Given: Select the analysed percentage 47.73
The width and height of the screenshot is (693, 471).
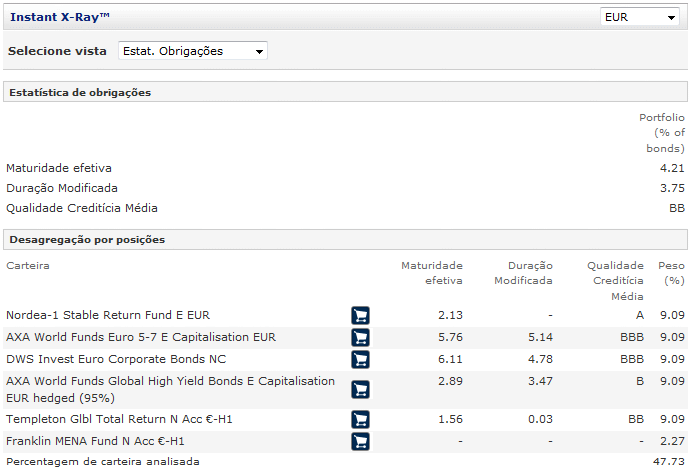Looking at the screenshot, I should (x=668, y=461).
